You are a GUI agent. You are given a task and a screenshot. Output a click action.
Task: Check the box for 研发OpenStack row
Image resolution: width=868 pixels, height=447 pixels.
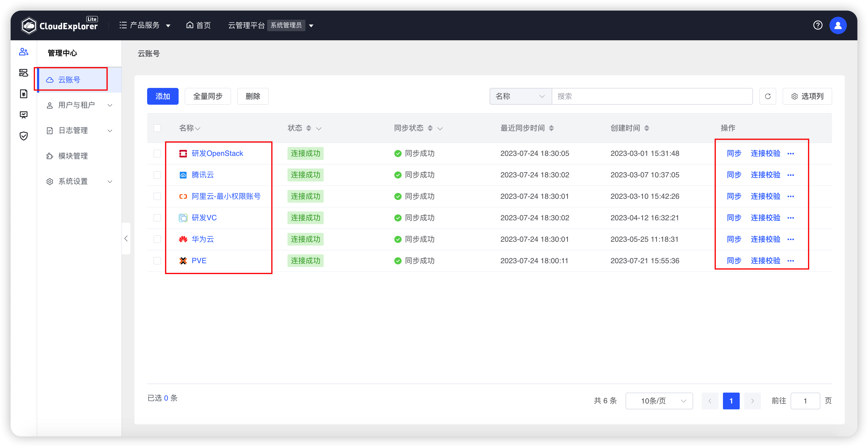[157, 154]
